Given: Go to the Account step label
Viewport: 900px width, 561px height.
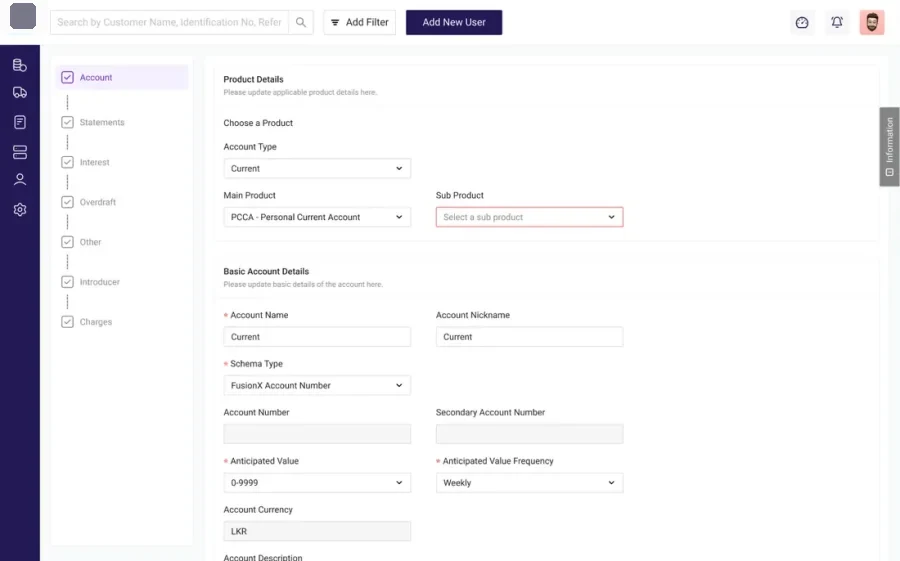Looking at the screenshot, I should [x=96, y=78].
